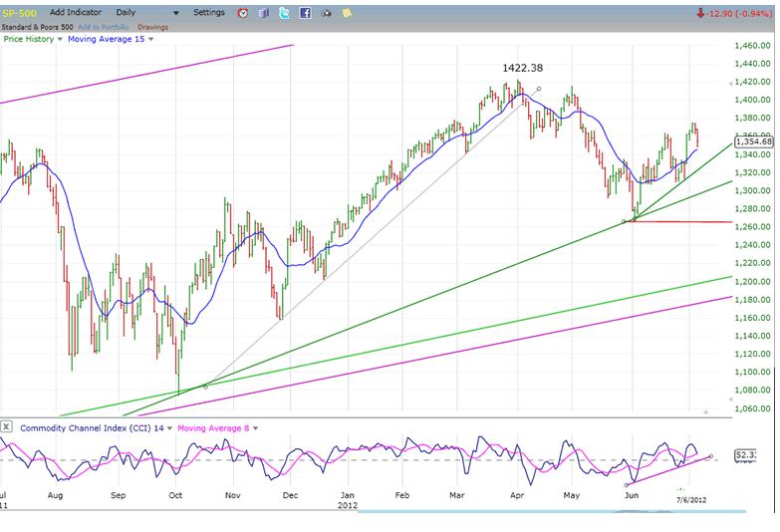Open the Settings menu
This screenshot has width=780, height=532.
tap(209, 12)
